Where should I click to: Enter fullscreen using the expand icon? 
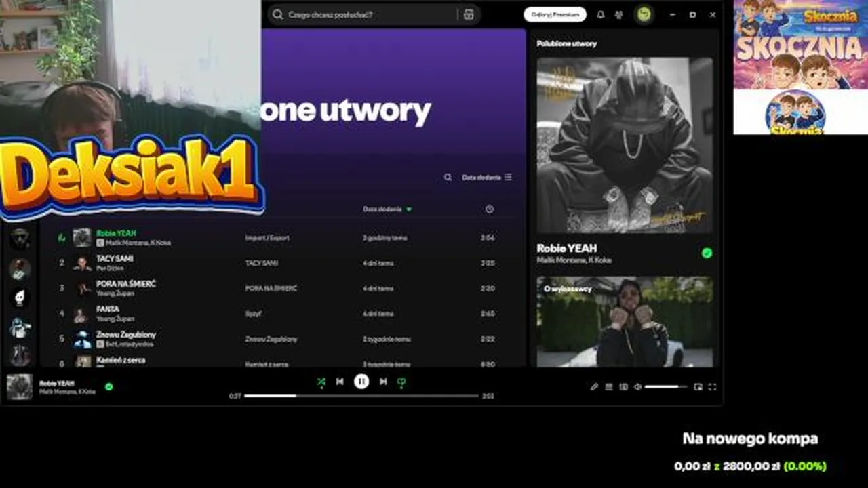[712, 387]
